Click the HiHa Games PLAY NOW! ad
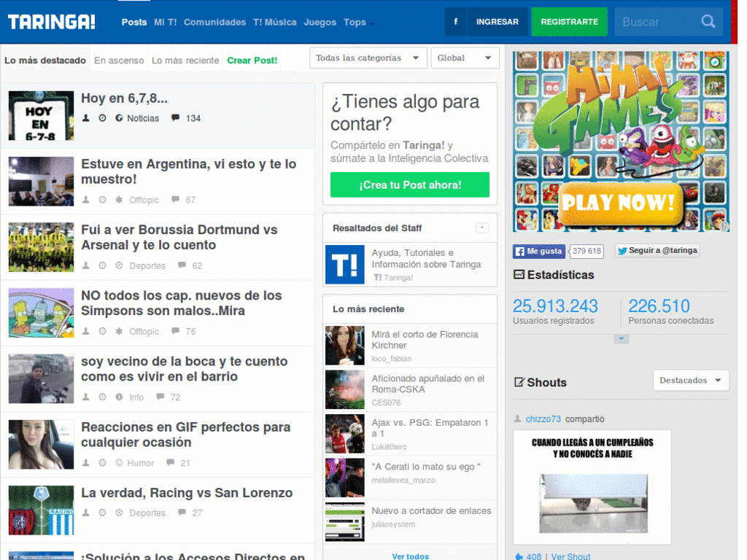This screenshot has height=560, width=747. tap(621, 141)
